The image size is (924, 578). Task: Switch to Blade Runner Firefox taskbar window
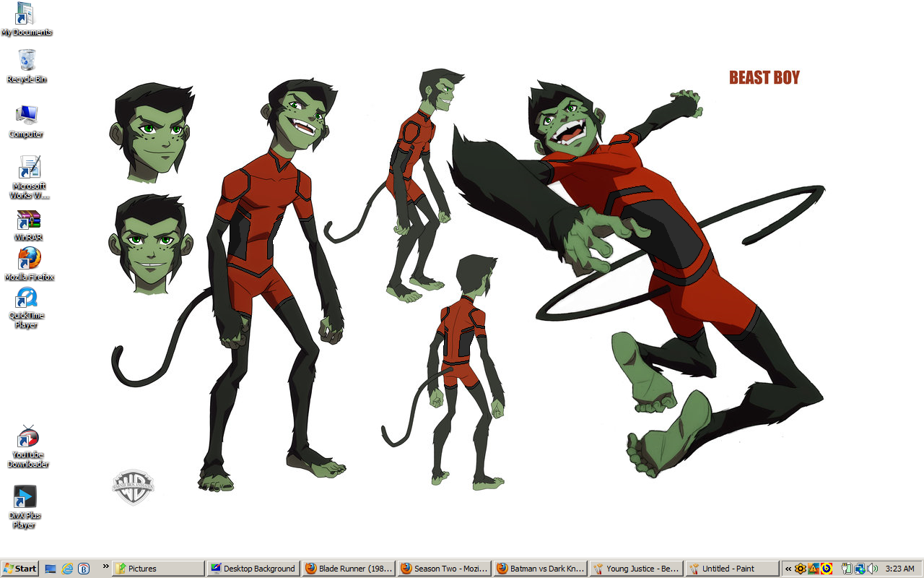pyautogui.click(x=349, y=569)
